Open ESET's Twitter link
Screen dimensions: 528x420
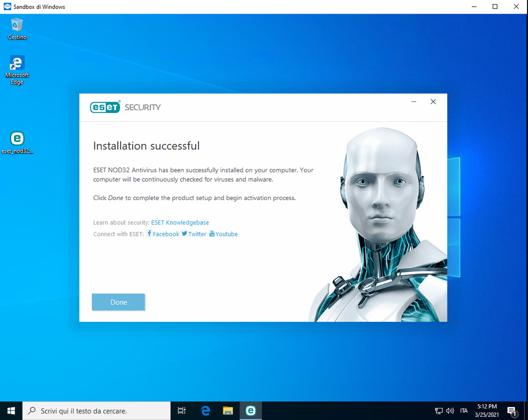194,234
